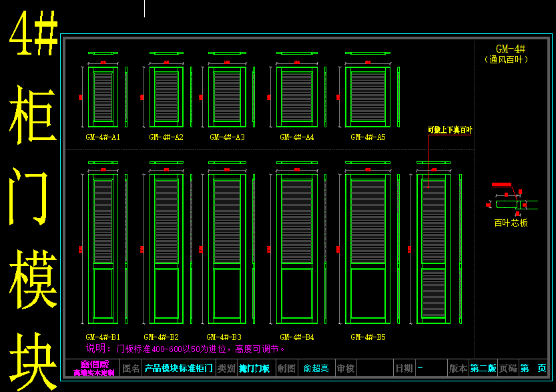Select the unlabeled full-louver door at the right

[x=434, y=249]
